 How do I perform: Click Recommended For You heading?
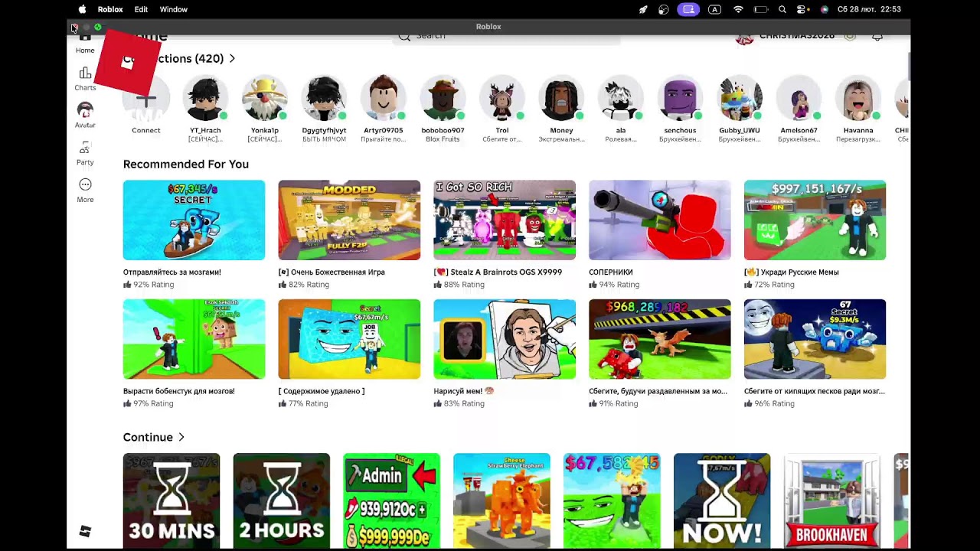tap(186, 164)
